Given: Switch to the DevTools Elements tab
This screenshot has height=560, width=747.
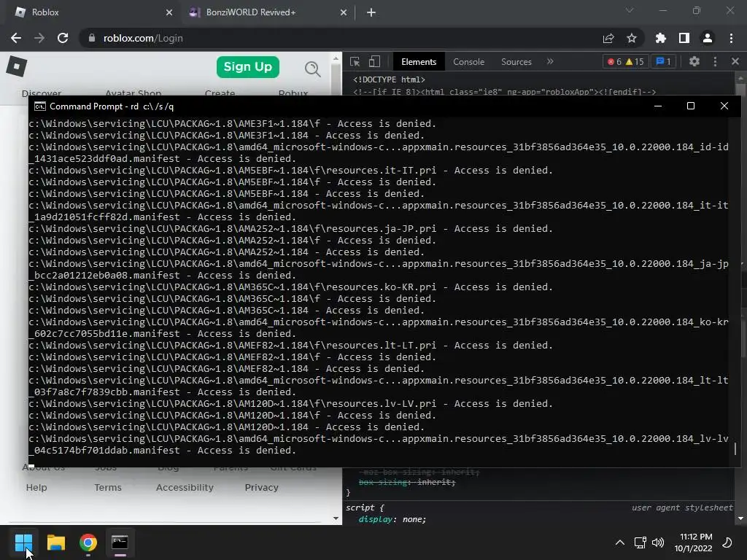Looking at the screenshot, I should (x=419, y=62).
